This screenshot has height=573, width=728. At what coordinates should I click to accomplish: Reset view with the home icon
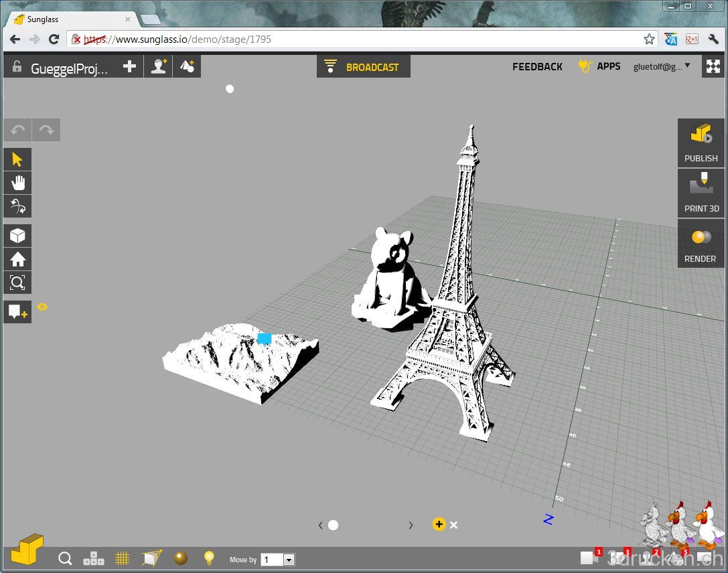coord(17,259)
